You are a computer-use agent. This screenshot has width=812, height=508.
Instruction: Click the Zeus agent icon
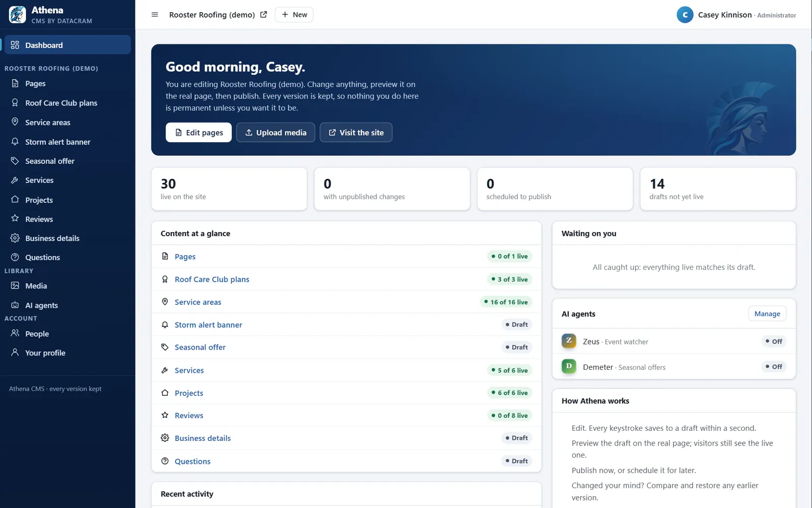point(569,341)
